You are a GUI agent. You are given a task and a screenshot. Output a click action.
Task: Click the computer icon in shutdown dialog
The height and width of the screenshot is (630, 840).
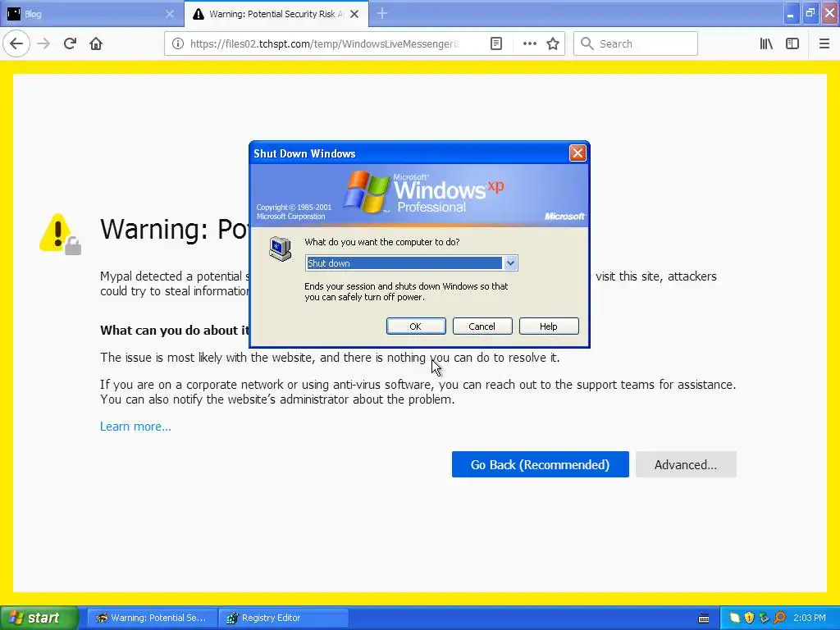(281, 249)
